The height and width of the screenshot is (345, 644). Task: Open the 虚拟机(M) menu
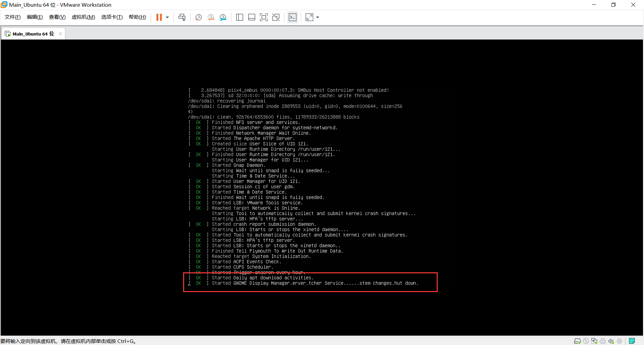pos(83,17)
